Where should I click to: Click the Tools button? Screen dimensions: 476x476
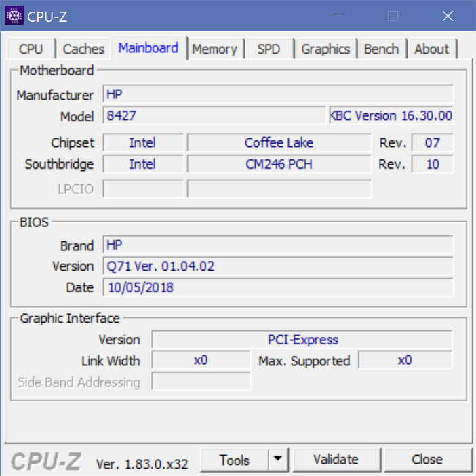pyautogui.click(x=235, y=460)
